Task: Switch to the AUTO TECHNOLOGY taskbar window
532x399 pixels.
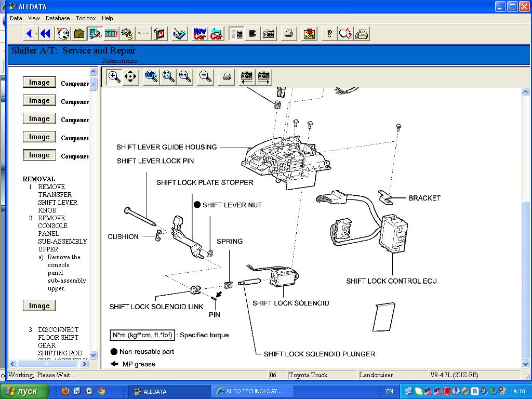Action: (x=252, y=391)
